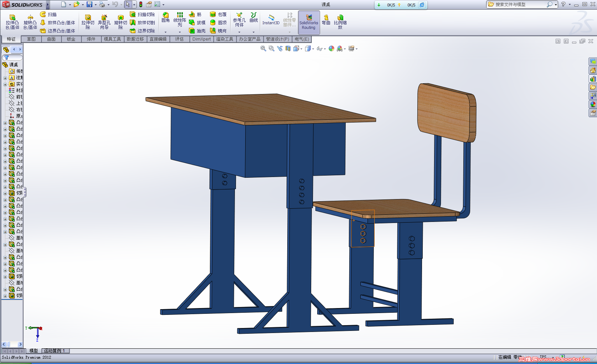Select the Wrap (包覆) tool
The height and width of the screenshot is (364, 597).
click(x=218, y=14)
